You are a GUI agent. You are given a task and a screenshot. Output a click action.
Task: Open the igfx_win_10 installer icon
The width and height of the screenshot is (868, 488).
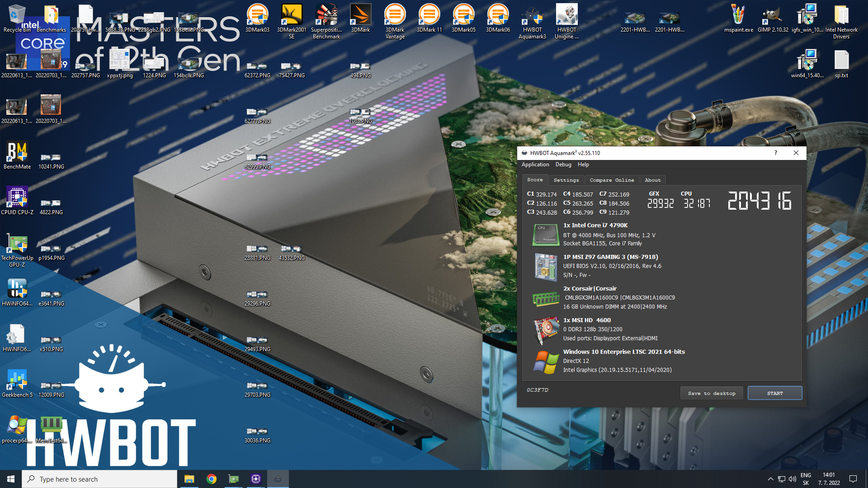click(x=807, y=19)
